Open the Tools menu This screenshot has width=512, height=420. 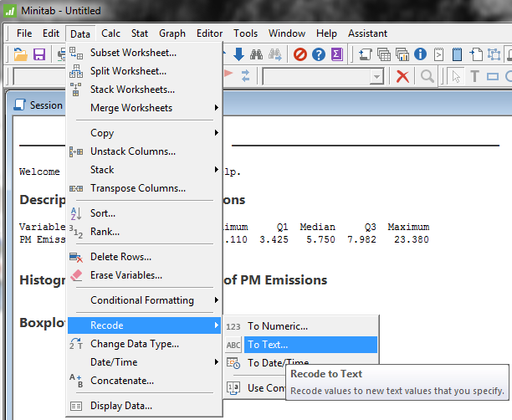245,33
